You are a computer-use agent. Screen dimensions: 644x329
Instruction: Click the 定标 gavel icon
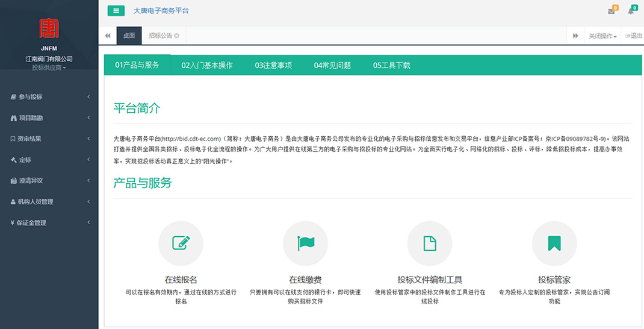(x=14, y=160)
